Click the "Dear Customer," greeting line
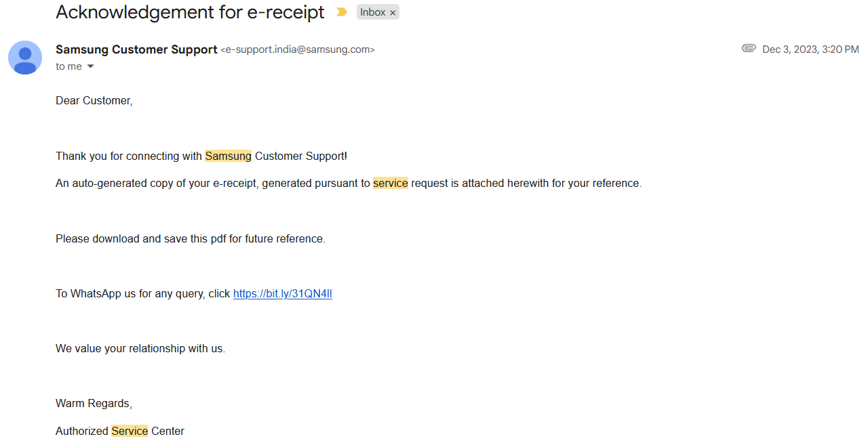This screenshot has height=443, width=868. coord(94,100)
